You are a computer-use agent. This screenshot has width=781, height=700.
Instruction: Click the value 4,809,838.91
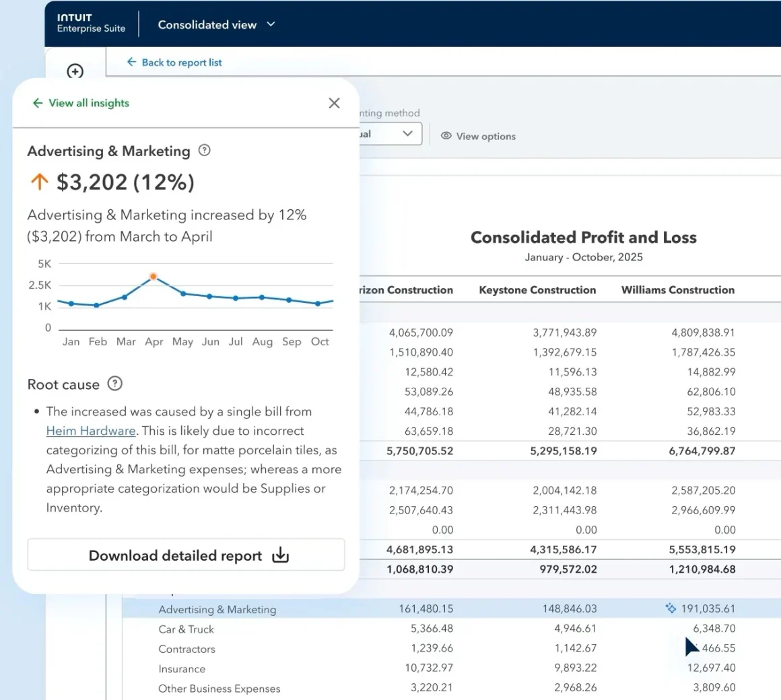[704, 332]
